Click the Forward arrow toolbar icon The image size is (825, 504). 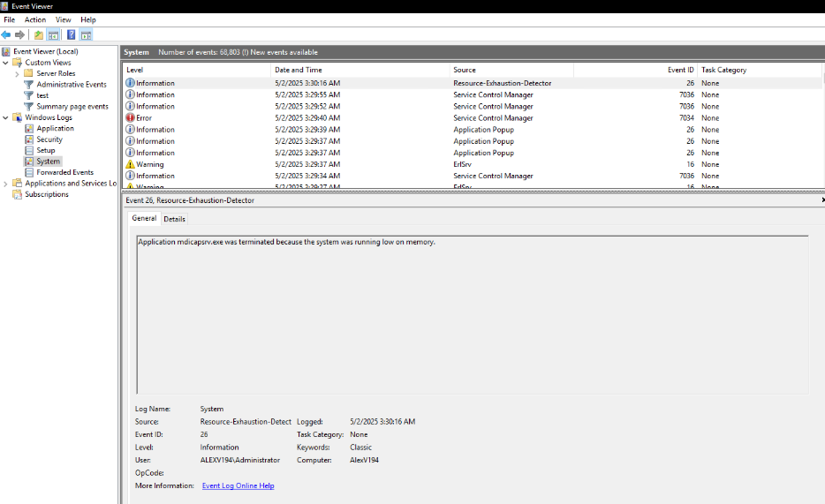19,35
